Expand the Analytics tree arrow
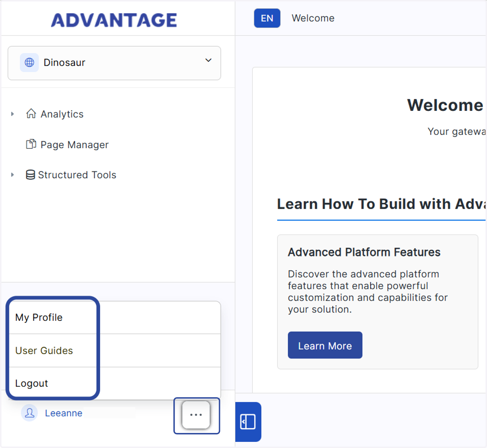Viewport: 487px width, 448px height. (13, 114)
